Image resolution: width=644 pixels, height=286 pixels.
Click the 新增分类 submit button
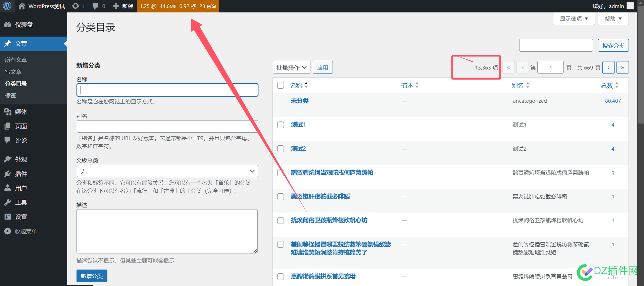[x=92, y=276]
